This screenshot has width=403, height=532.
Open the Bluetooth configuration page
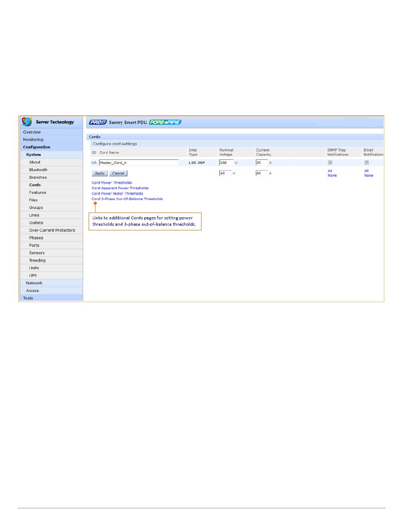[x=51, y=170]
